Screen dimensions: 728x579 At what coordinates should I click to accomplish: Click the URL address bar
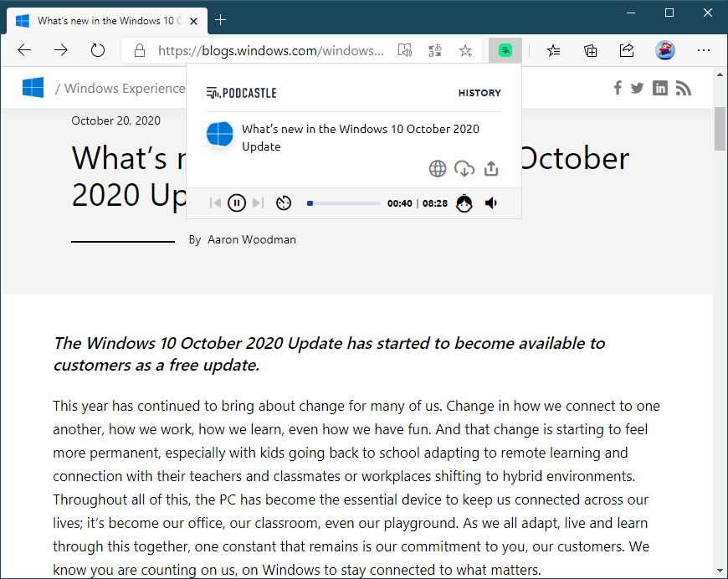pyautogui.click(x=270, y=50)
